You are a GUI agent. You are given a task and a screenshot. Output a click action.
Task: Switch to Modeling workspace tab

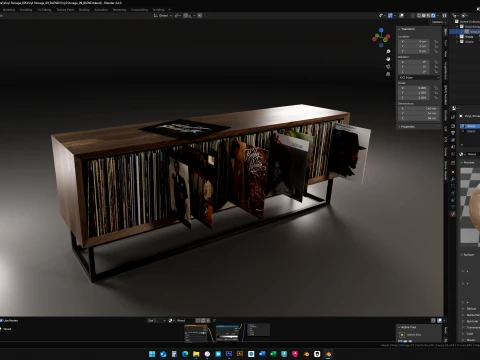[9, 10]
